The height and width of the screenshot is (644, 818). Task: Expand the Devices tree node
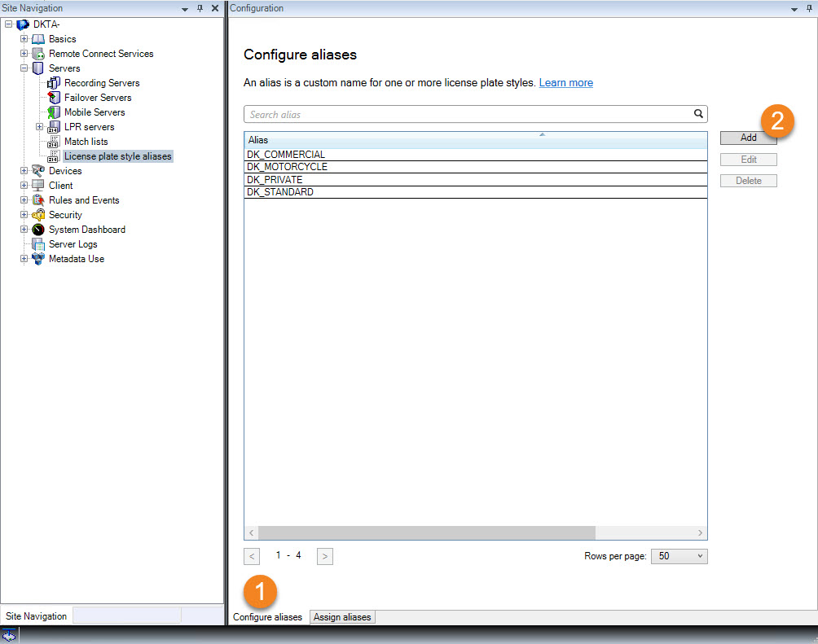coord(24,171)
